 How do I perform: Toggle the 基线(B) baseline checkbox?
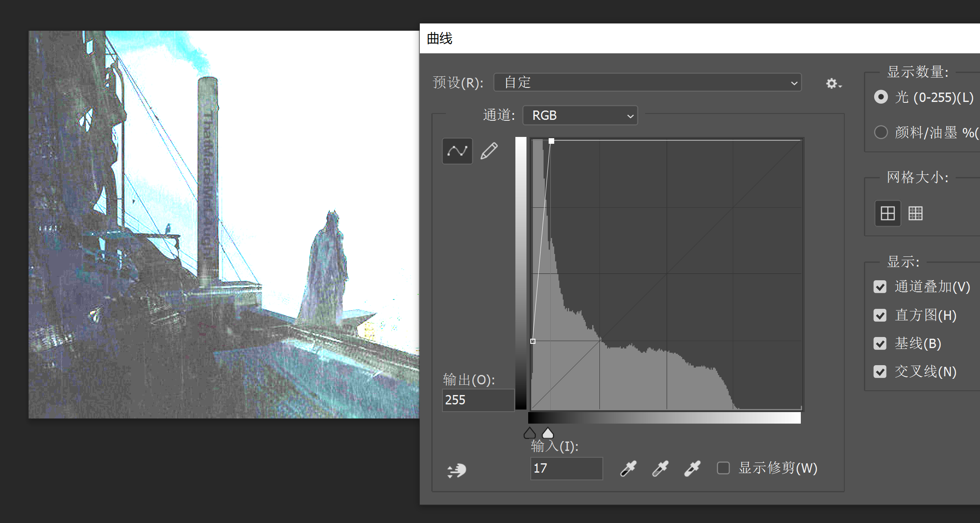pyautogui.click(x=880, y=343)
